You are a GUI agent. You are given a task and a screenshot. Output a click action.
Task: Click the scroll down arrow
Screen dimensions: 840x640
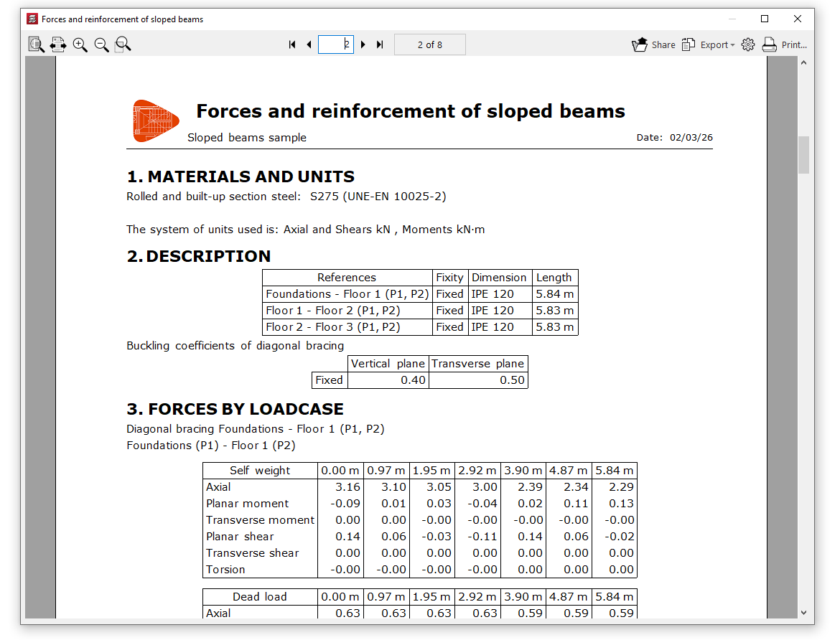pos(803,613)
